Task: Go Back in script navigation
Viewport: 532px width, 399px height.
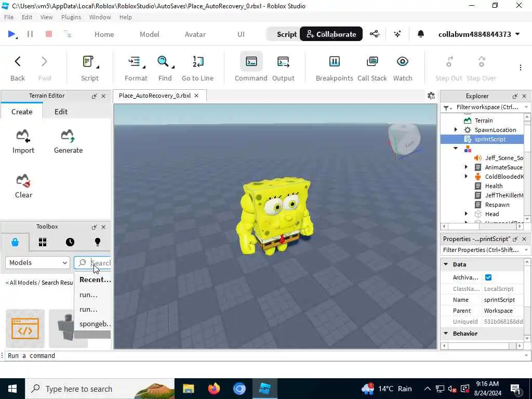Action: pos(17,68)
